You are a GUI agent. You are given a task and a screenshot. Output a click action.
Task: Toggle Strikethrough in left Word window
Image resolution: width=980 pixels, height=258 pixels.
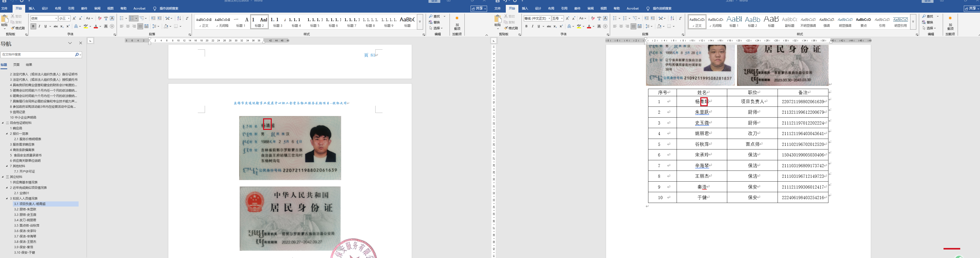(55, 26)
